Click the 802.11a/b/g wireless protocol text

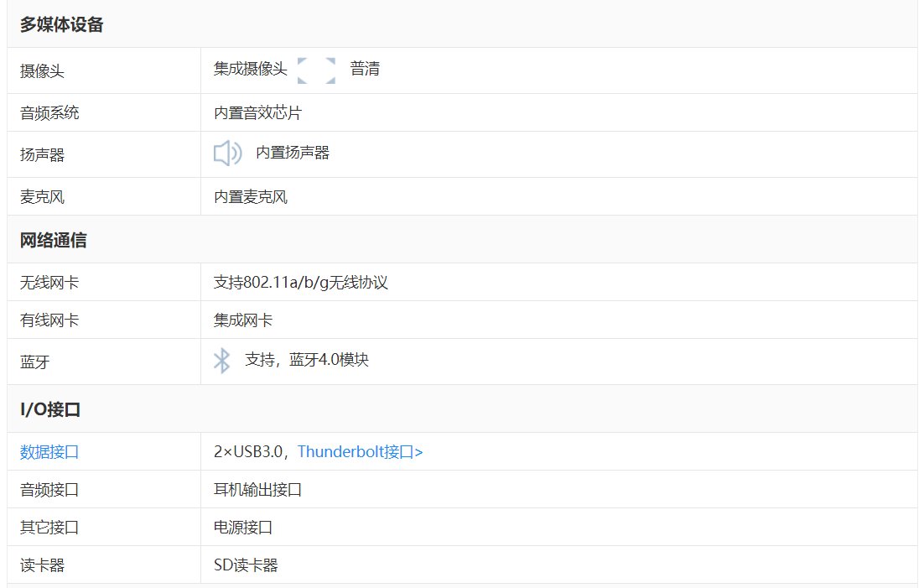tap(300, 282)
